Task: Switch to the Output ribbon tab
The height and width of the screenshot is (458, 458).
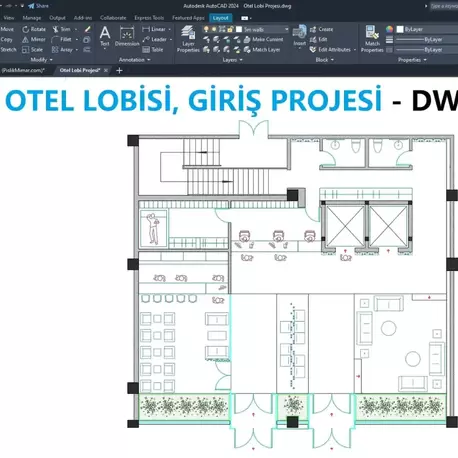Action: pos(57,18)
